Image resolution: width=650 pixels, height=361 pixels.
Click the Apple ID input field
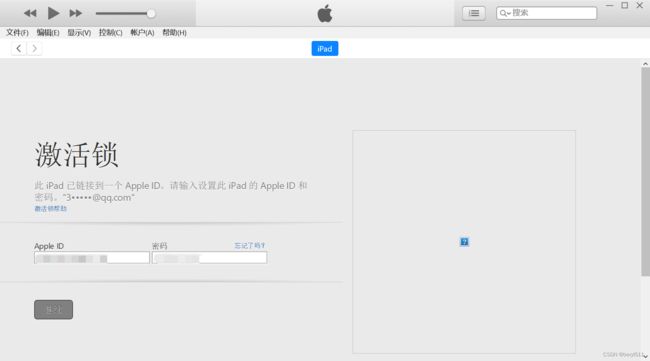coord(92,258)
